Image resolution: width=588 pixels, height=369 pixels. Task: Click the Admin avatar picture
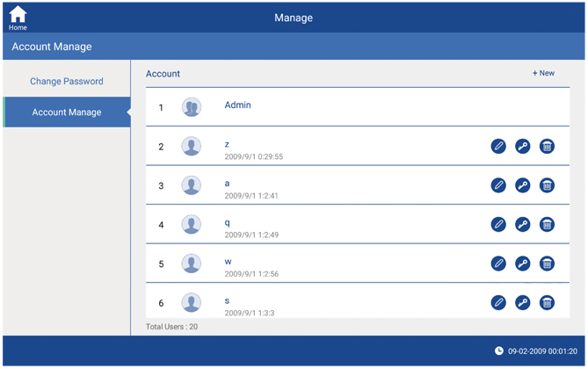(x=192, y=107)
